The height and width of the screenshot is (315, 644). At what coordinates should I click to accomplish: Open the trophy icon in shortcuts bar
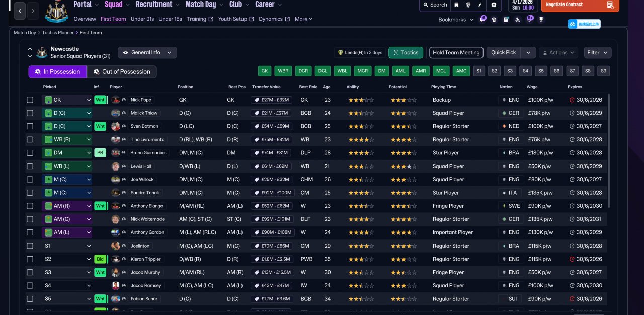coord(541,19)
